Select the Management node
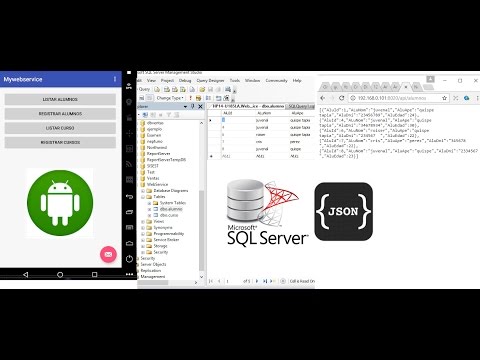480x360 pixels. (153, 277)
